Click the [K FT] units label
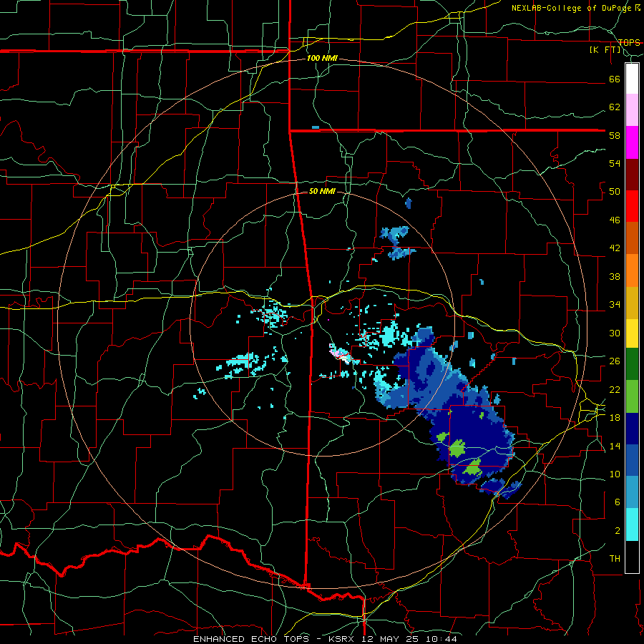644x644 pixels. [605, 50]
